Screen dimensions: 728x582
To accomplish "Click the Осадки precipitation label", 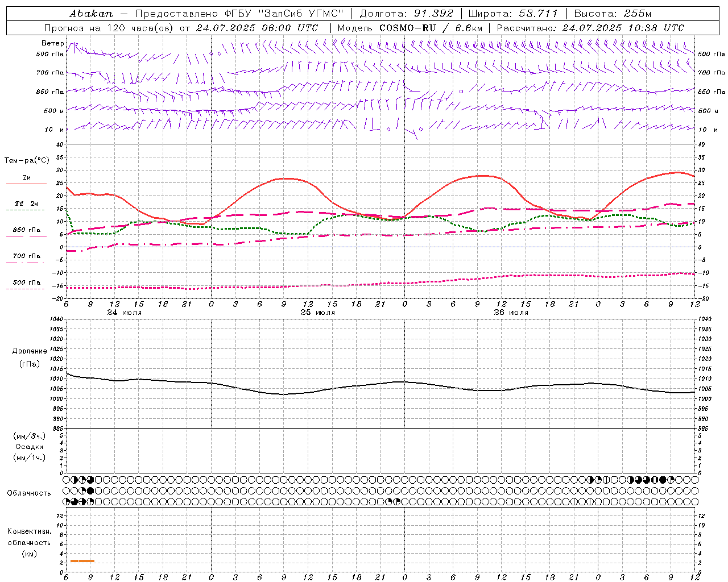I will [30, 447].
